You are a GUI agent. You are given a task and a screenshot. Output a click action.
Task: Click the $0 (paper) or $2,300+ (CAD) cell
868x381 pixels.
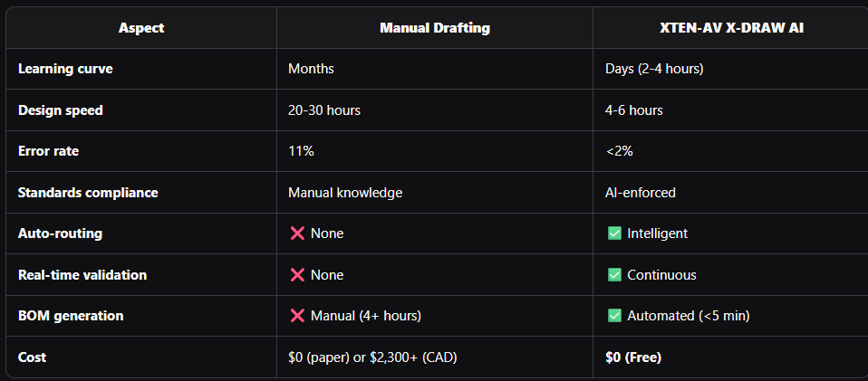coord(372,357)
